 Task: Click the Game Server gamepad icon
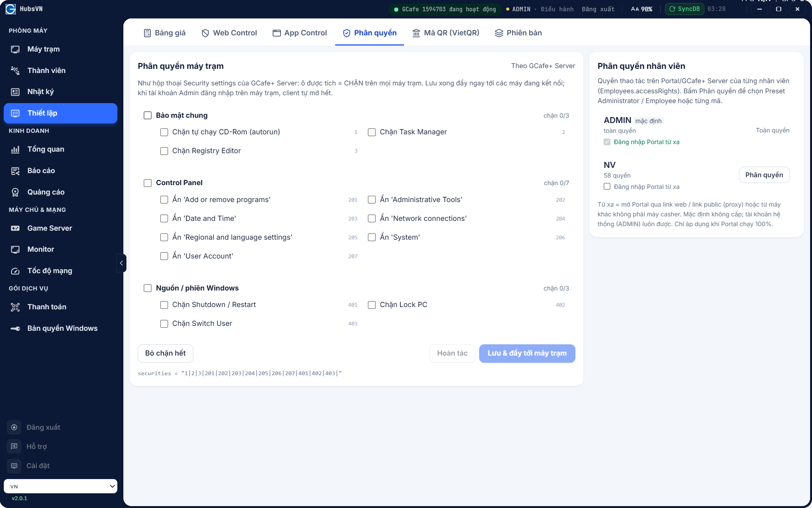[x=15, y=228]
